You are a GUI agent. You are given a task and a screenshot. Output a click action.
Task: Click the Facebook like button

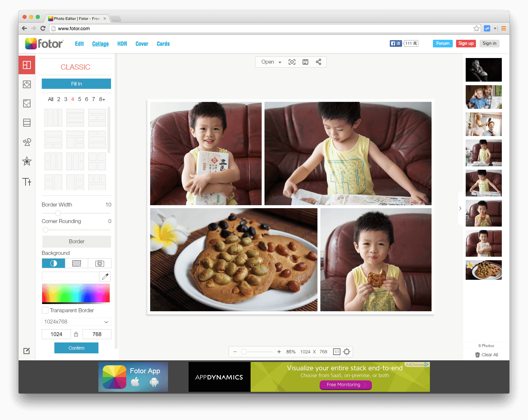(x=396, y=43)
